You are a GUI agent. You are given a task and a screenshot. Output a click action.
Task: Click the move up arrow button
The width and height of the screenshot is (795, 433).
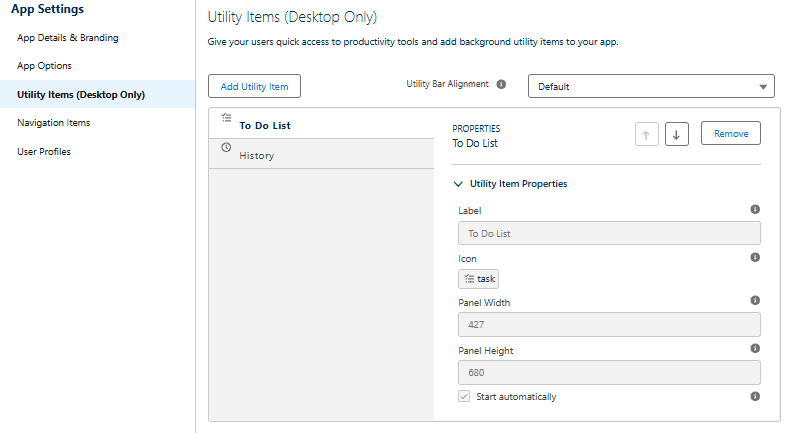click(x=647, y=135)
